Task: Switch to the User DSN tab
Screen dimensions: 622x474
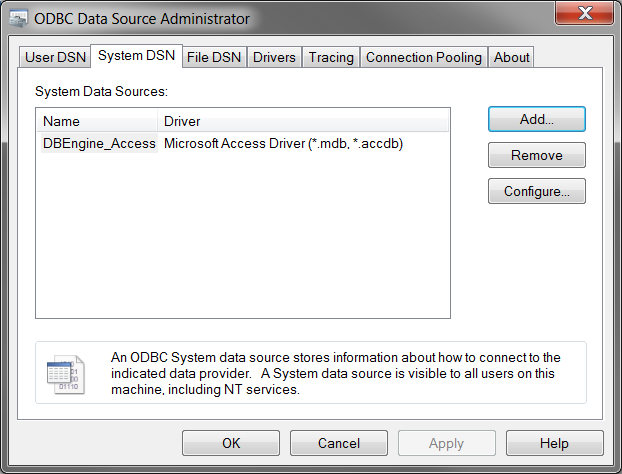Action: tap(55, 57)
